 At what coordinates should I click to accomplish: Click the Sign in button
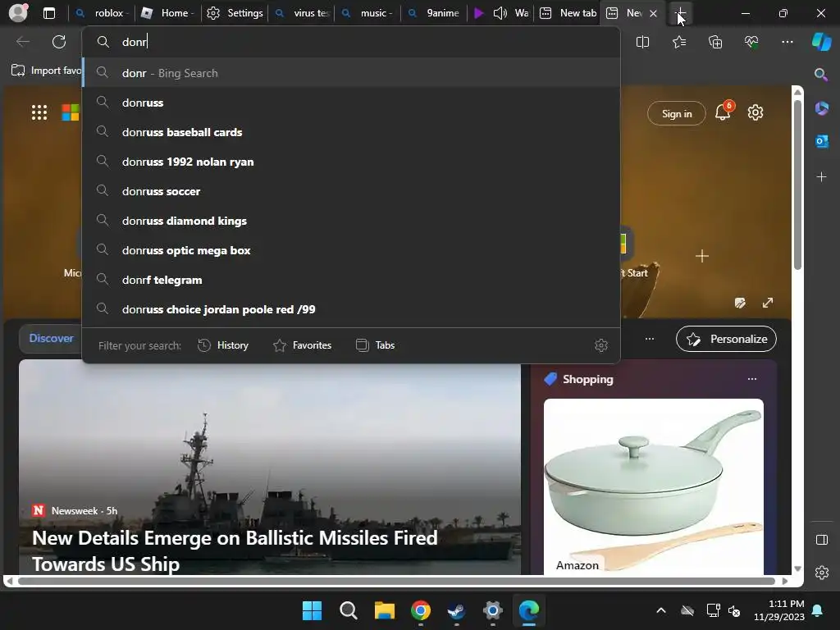pos(676,113)
